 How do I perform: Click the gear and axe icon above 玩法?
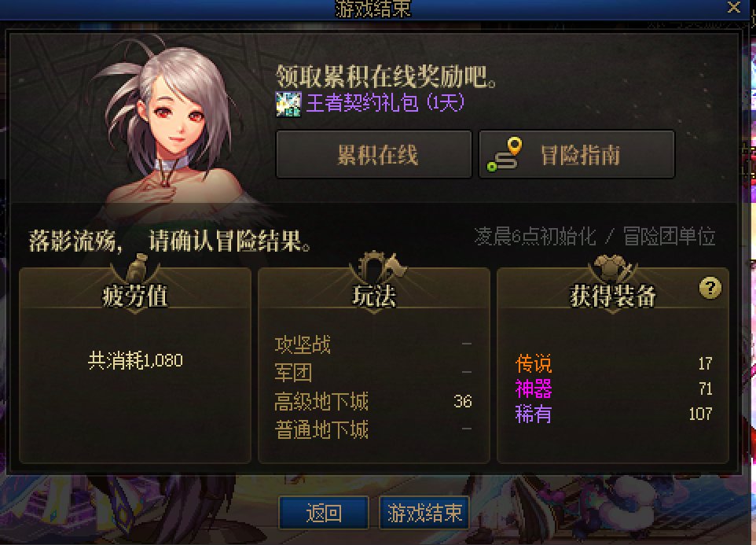click(x=378, y=267)
